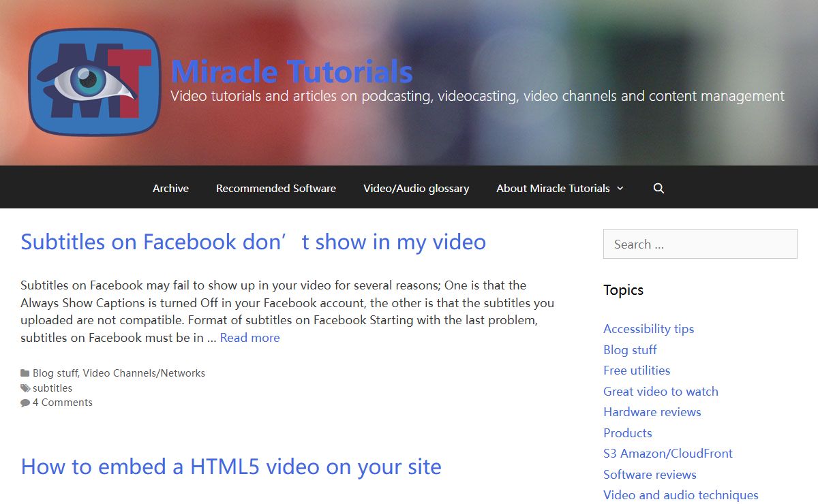Image resolution: width=818 pixels, height=504 pixels.
Task: Open the Subtitles on Facebook post title
Action: click(253, 242)
